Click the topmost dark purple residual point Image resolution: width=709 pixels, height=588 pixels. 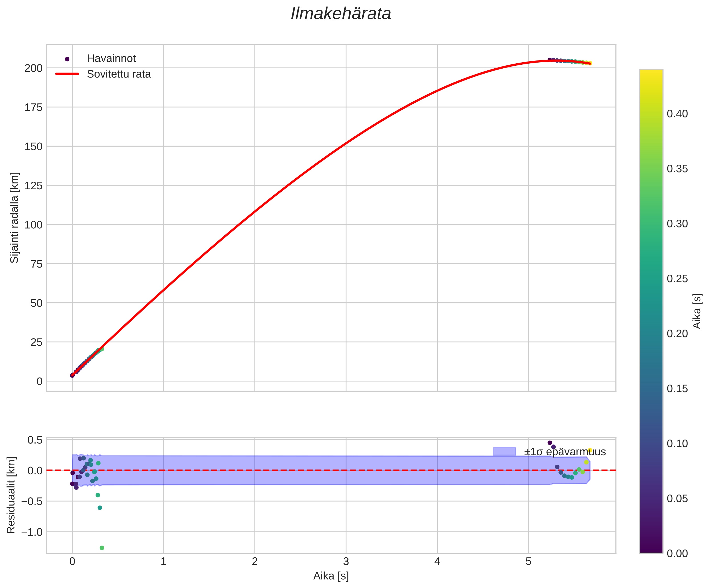click(x=550, y=443)
